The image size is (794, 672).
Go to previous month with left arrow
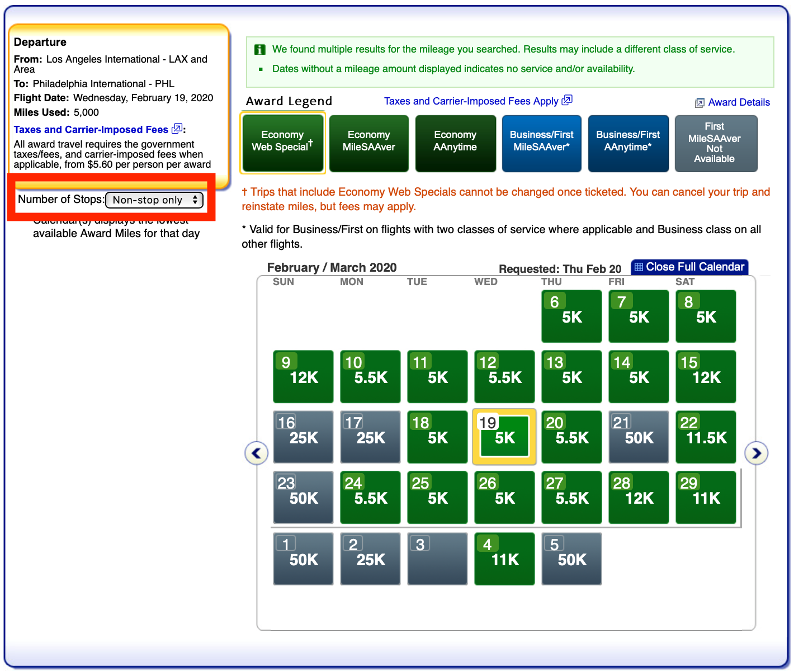coord(256,453)
